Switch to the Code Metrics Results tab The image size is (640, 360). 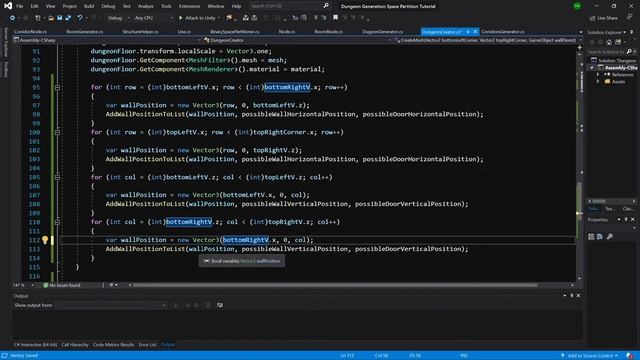pos(113,344)
